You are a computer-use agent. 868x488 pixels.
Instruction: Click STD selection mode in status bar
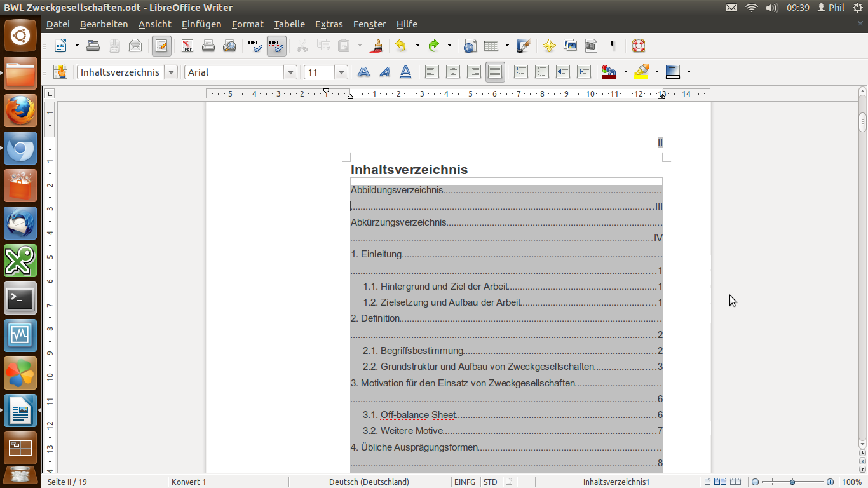click(491, 482)
